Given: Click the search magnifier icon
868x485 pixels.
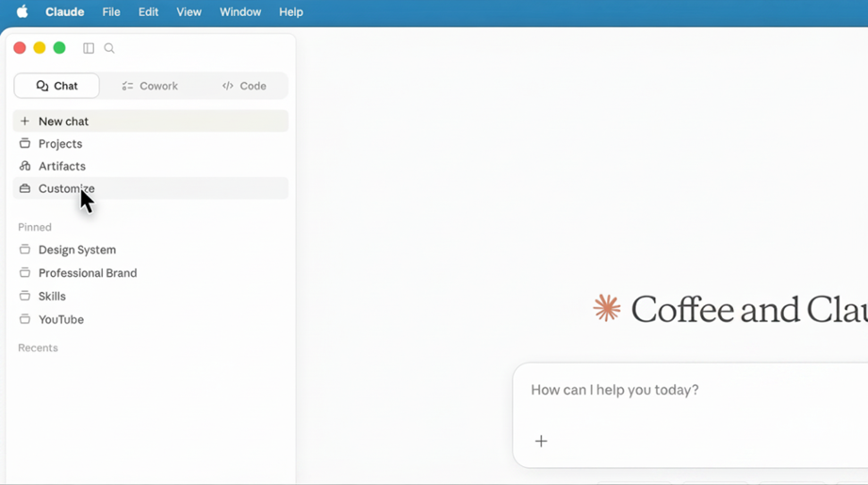Looking at the screenshot, I should pyautogui.click(x=109, y=48).
